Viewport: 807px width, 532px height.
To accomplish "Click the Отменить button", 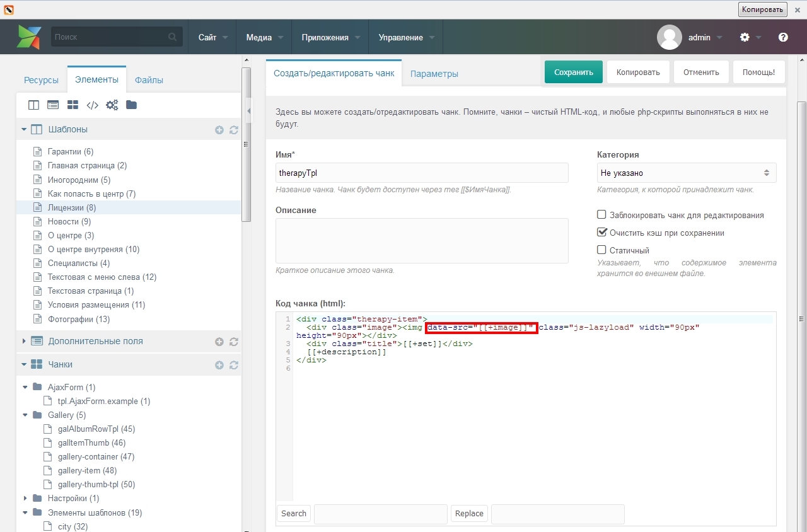I will coord(701,72).
